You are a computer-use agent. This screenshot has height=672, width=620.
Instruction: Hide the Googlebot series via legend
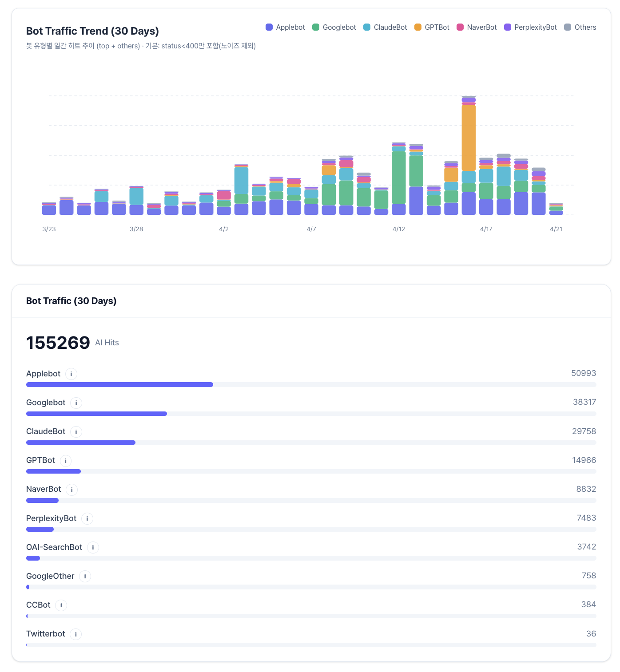tap(334, 27)
